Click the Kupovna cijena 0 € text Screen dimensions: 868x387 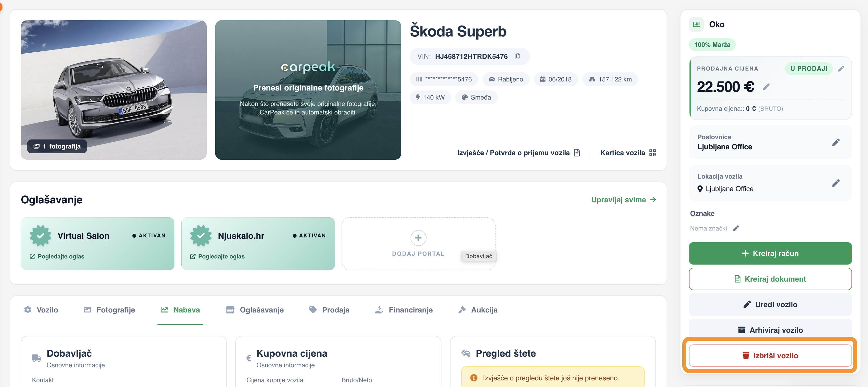[x=740, y=108]
